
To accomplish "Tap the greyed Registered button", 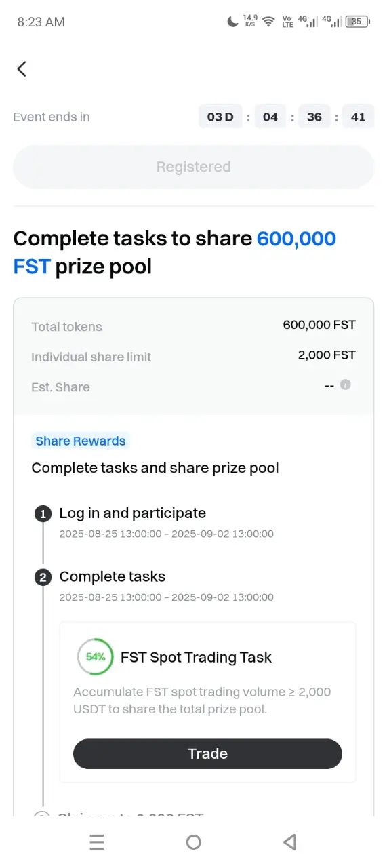I will point(194,167).
